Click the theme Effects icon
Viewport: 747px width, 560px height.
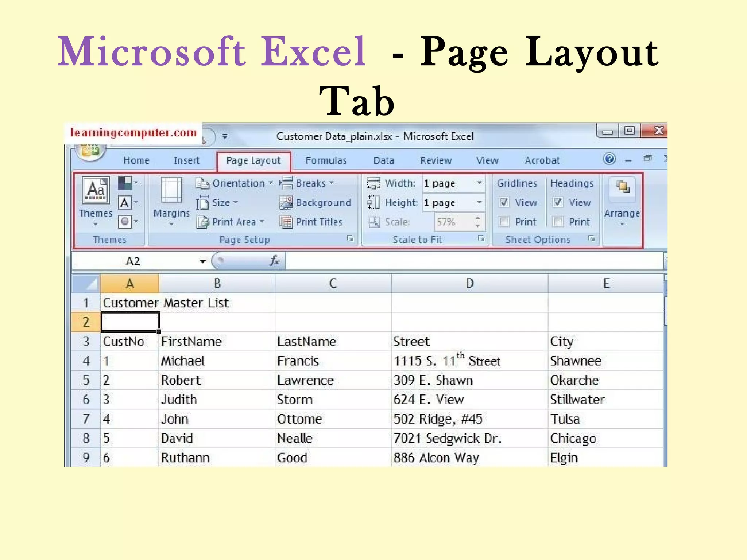pos(125,222)
